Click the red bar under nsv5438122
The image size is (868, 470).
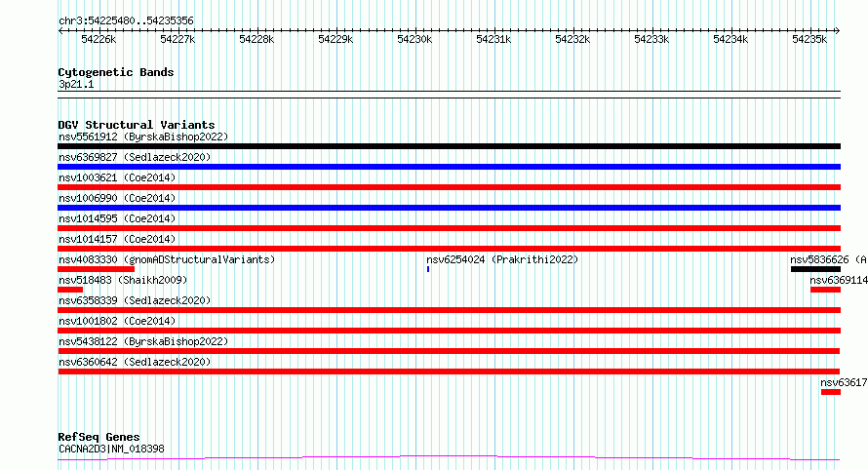(x=449, y=351)
